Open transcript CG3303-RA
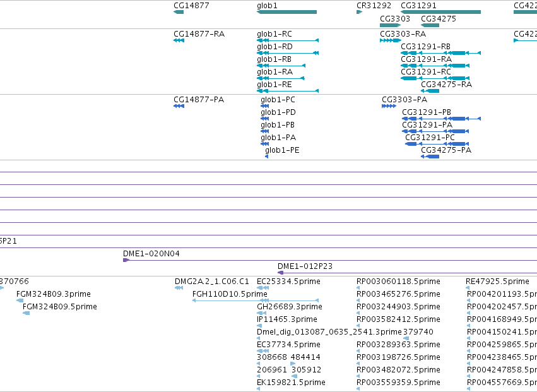 (391, 40)
